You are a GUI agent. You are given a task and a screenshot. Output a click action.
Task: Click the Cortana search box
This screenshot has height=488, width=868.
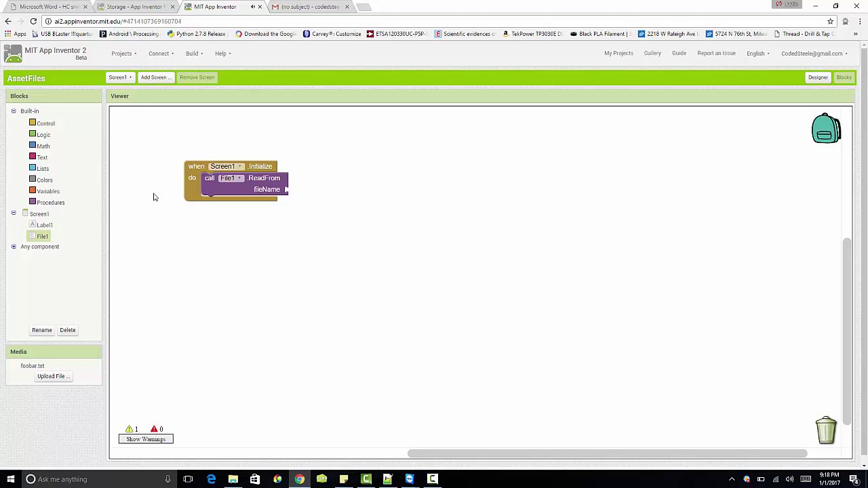tap(98, 479)
